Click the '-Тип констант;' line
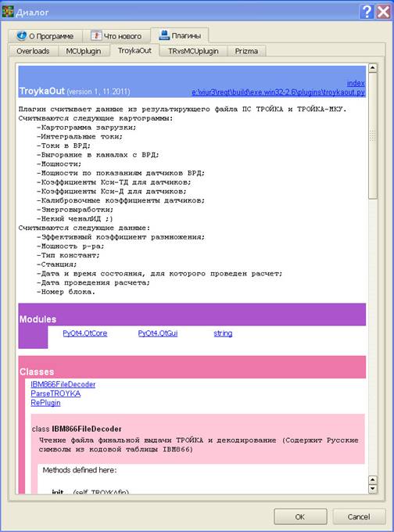Viewport: 394px width, 532px height. pyautogui.click(x=68, y=256)
